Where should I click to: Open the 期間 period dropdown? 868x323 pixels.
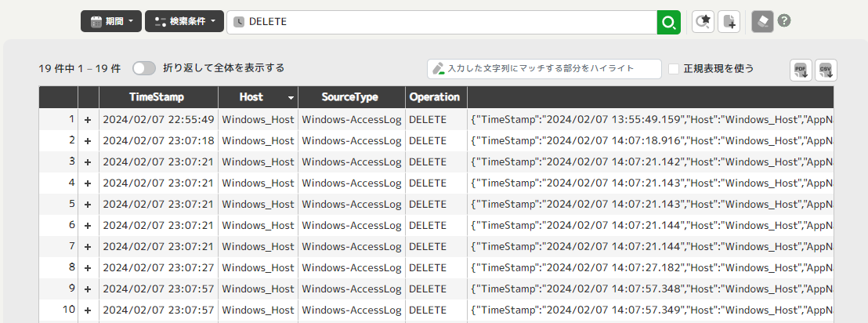tap(111, 22)
